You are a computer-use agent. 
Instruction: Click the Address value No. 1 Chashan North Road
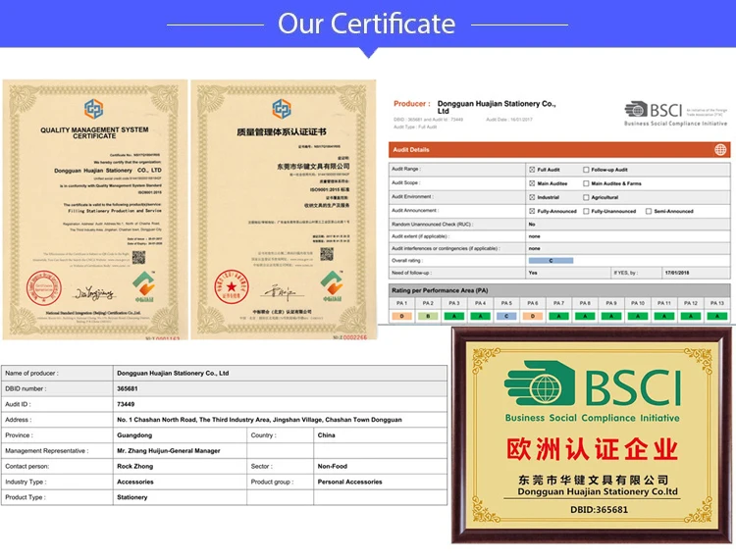pos(259,420)
